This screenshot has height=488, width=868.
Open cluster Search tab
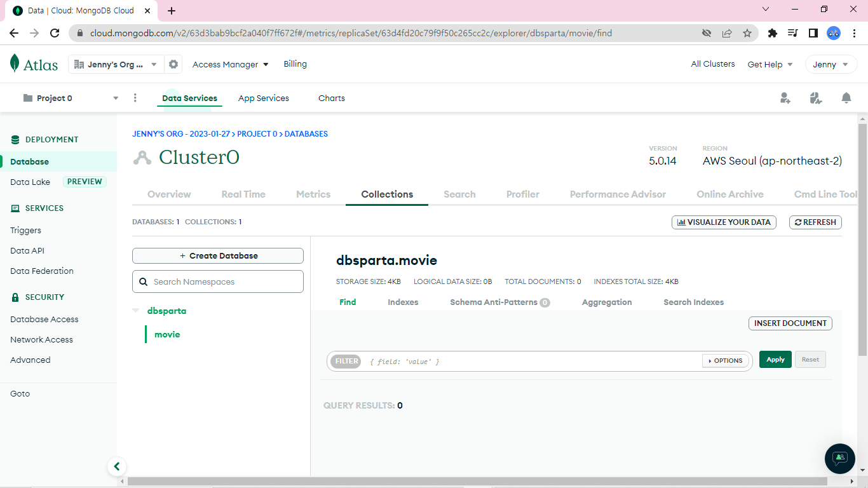(459, 194)
